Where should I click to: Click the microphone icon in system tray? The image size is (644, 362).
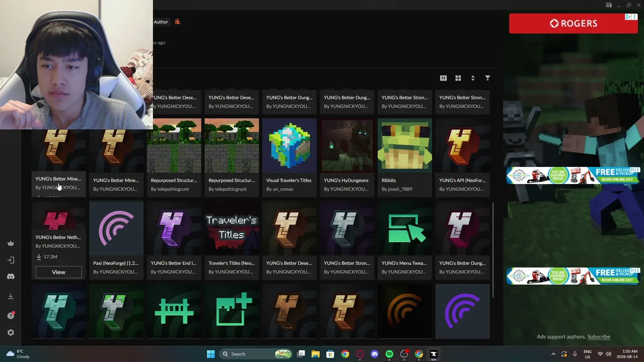pos(575,354)
